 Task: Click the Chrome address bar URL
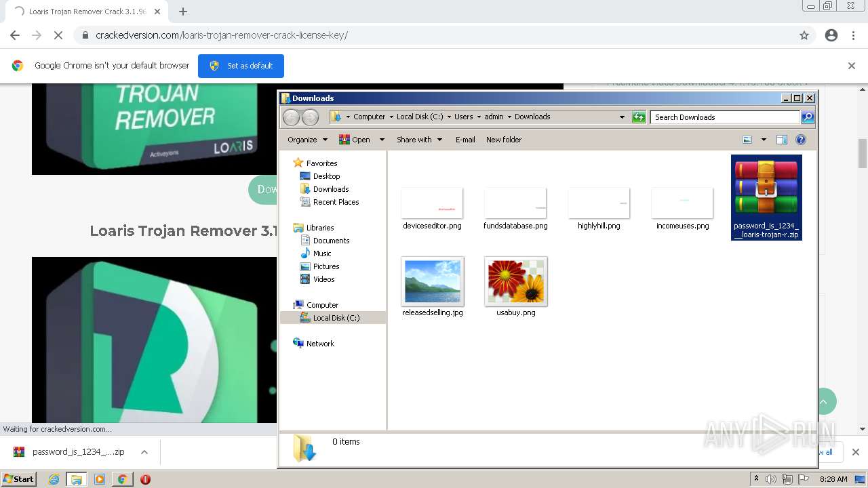coord(222,35)
